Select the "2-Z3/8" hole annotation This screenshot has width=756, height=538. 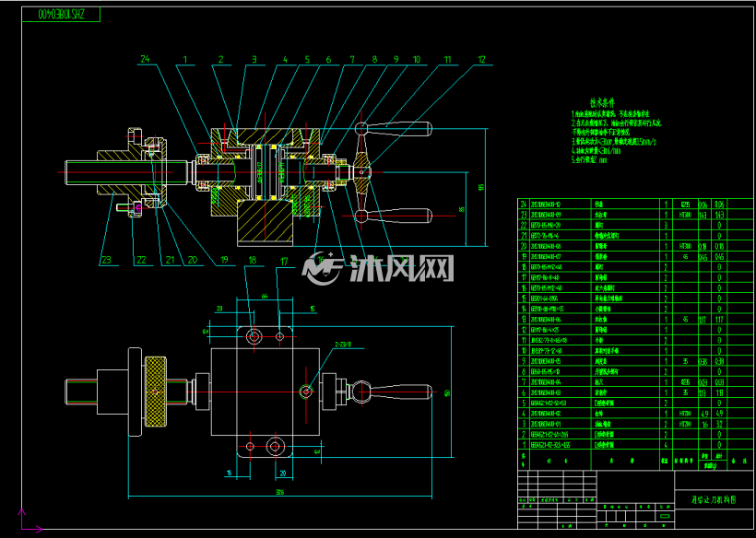[x=343, y=345]
